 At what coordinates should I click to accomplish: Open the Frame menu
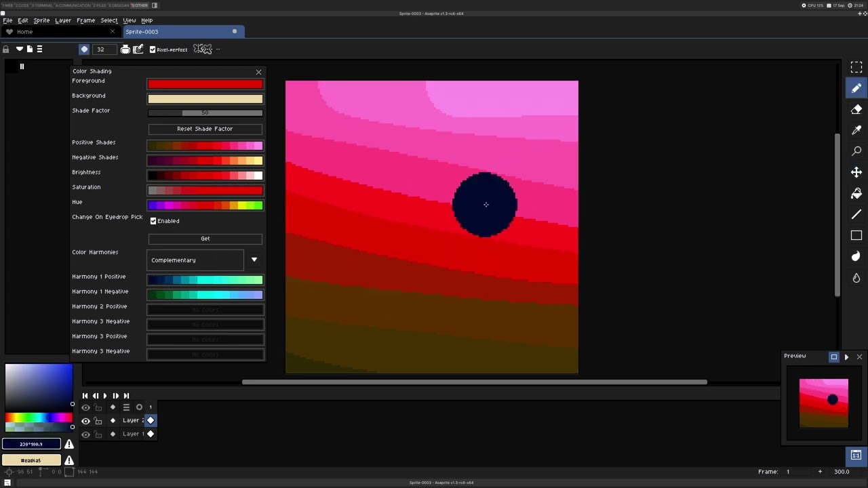pyautogui.click(x=85, y=20)
